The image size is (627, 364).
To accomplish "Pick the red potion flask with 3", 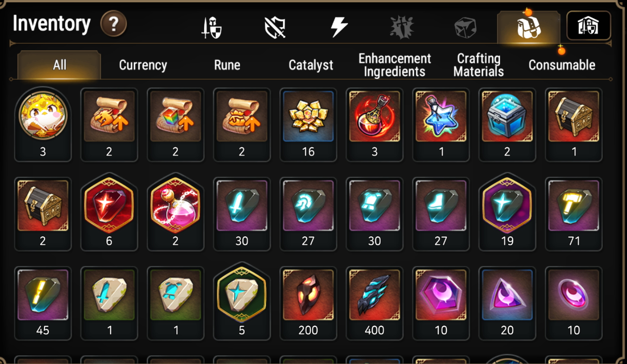I will point(374,125).
